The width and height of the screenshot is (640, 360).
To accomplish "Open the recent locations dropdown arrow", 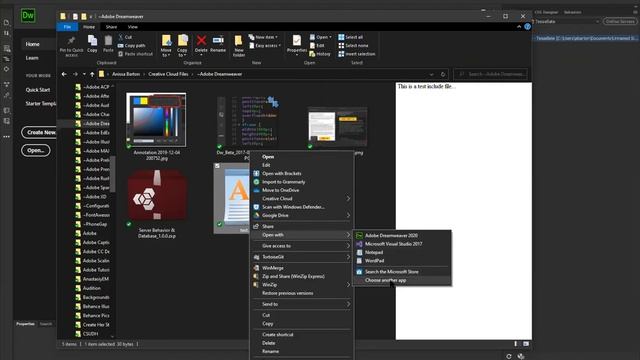I will click(84, 74).
